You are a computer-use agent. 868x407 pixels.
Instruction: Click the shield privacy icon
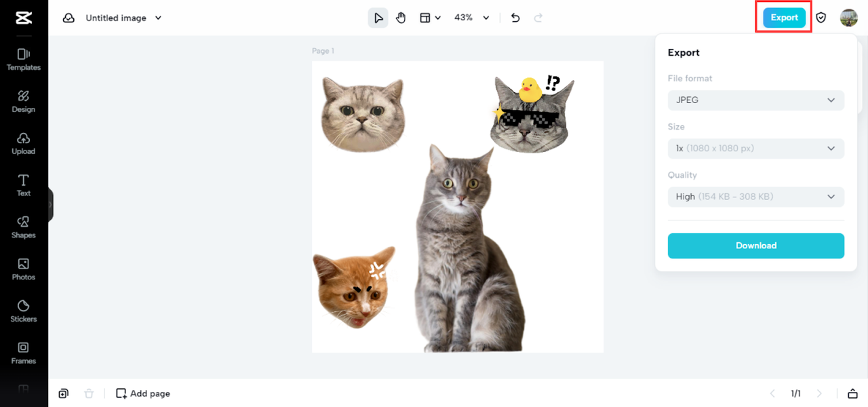click(821, 18)
